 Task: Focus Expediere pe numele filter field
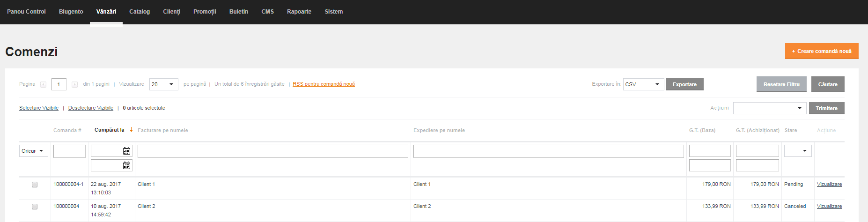[x=549, y=151]
